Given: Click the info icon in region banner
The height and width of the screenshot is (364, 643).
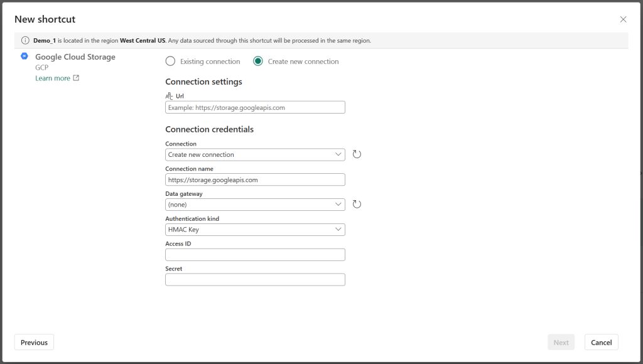Looking at the screenshot, I should 25,41.
